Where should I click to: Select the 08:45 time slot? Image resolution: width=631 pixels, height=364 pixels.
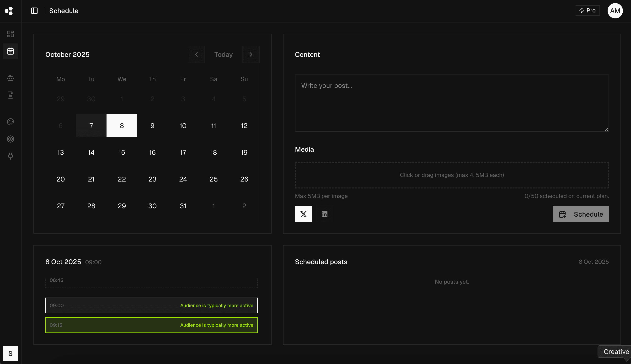(151, 283)
